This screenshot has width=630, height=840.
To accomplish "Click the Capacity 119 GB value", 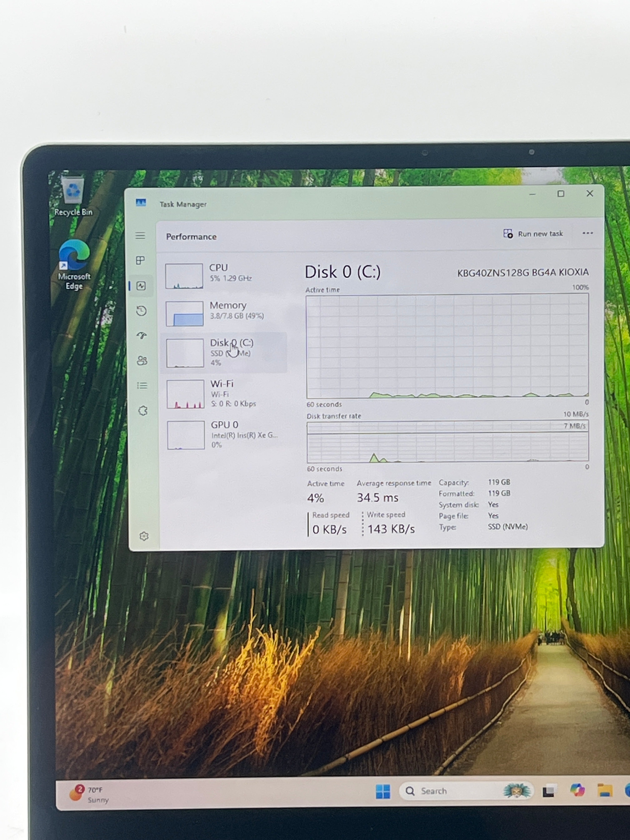I will point(499,482).
